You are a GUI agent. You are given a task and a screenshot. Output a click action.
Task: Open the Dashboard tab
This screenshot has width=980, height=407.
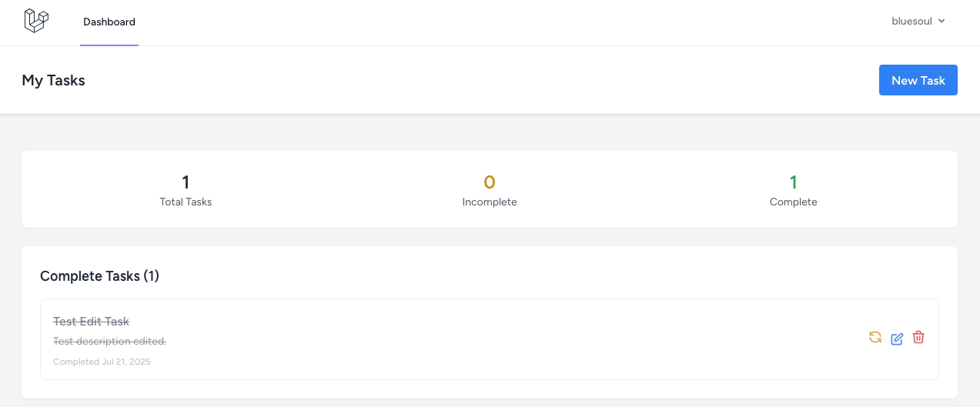click(109, 22)
